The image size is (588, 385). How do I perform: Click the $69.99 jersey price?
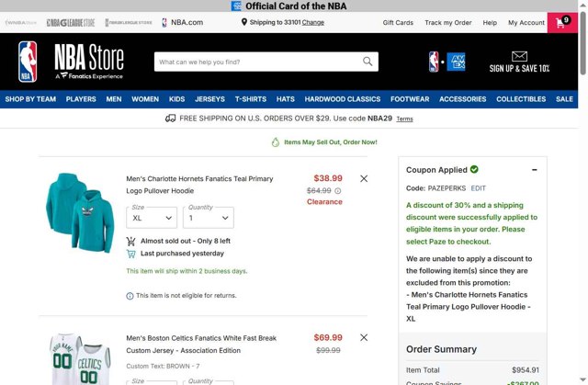328,337
